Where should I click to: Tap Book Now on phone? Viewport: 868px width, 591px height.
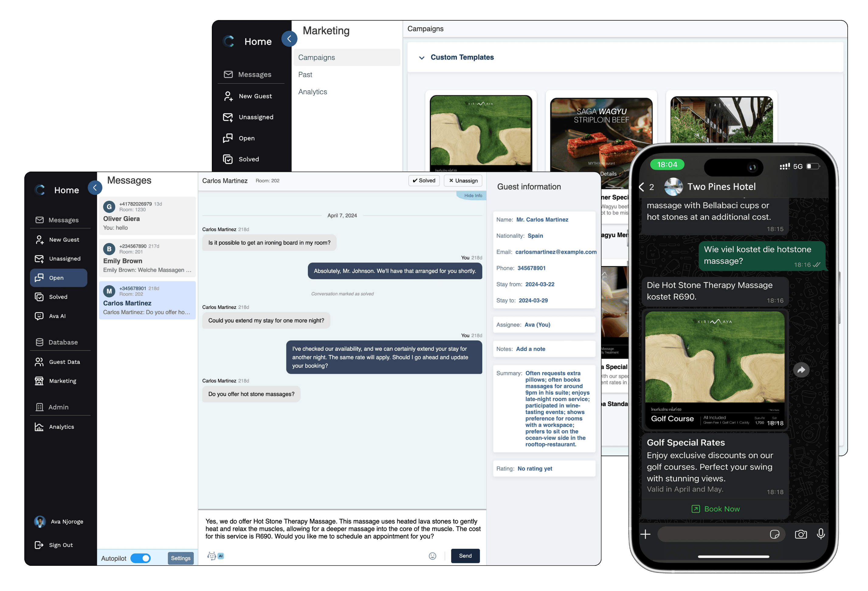tap(715, 509)
